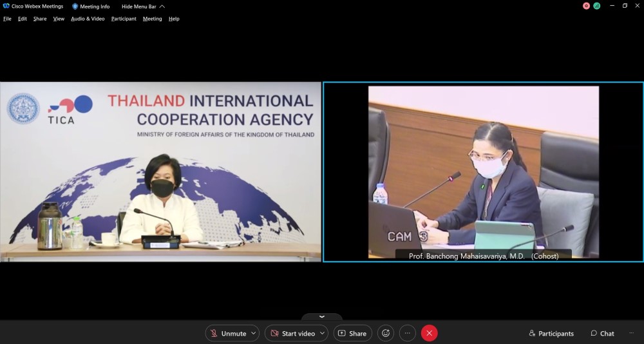Expand video options arrow beside Start video
The image size is (644, 344).
pos(322,333)
